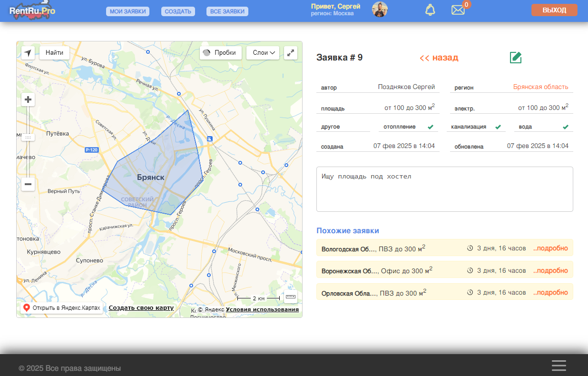Open the hamburger menu in the footer

point(559,366)
